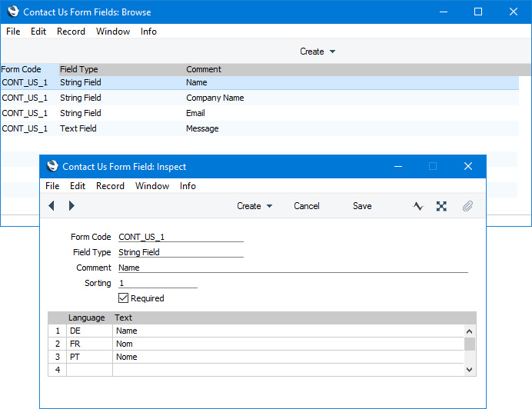This screenshot has width=532, height=409.
Task: Close the Browse window
Action: pyautogui.click(x=514, y=12)
